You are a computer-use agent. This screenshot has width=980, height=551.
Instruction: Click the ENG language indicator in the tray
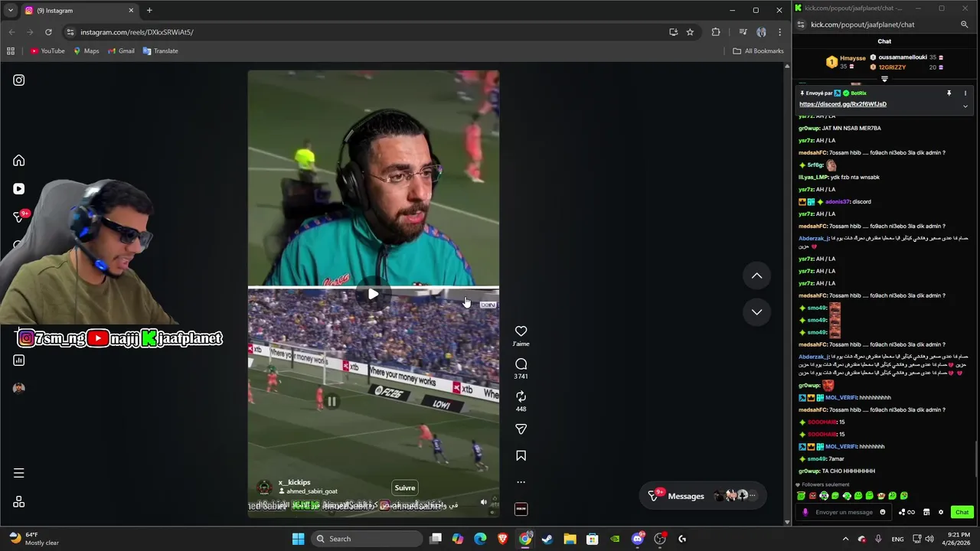point(897,539)
